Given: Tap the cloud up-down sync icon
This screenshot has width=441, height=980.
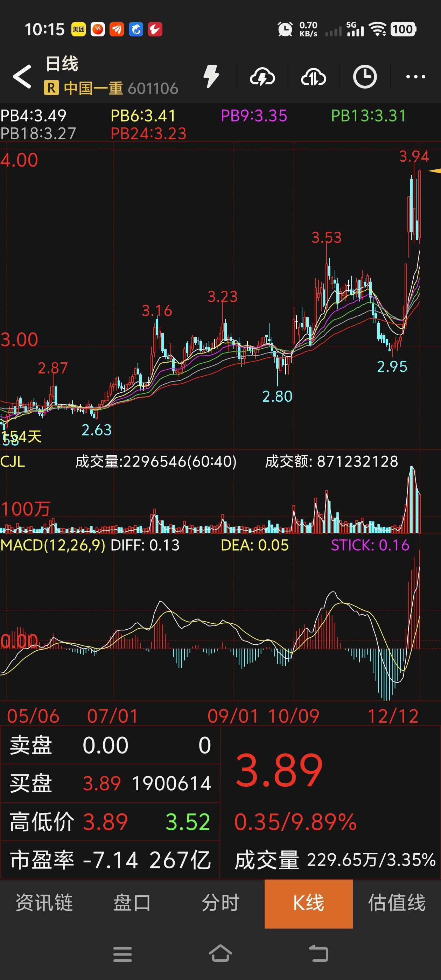Looking at the screenshot, I should click(313, 77).
